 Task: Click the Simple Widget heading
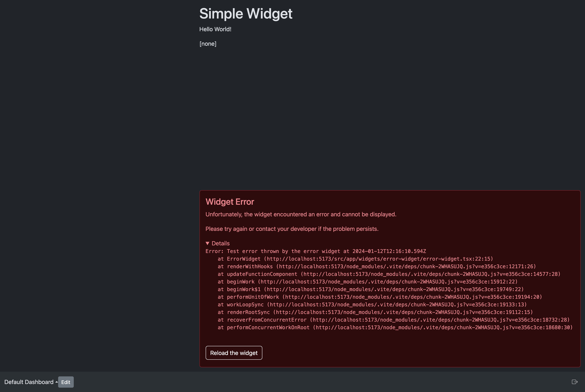(x=246, y=13)
